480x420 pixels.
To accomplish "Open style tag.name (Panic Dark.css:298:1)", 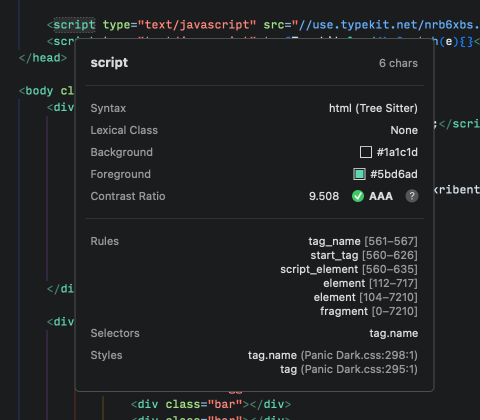I will tap(332, 355).
